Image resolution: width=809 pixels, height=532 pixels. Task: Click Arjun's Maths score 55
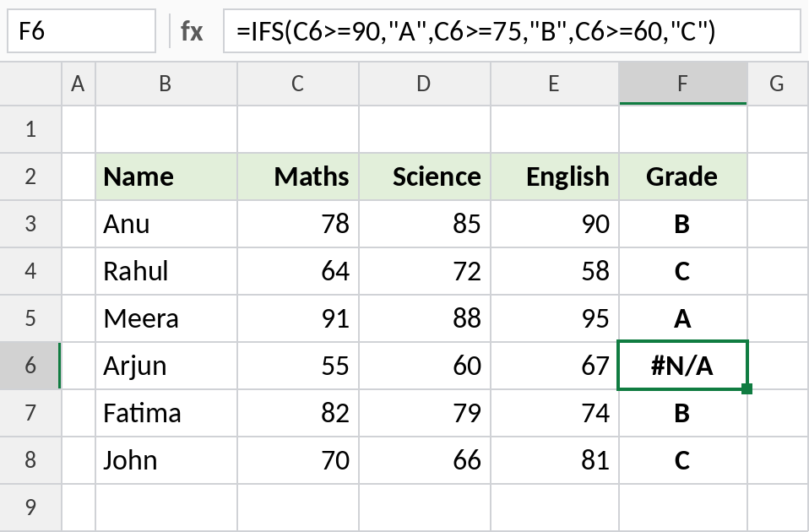[298, 366]
